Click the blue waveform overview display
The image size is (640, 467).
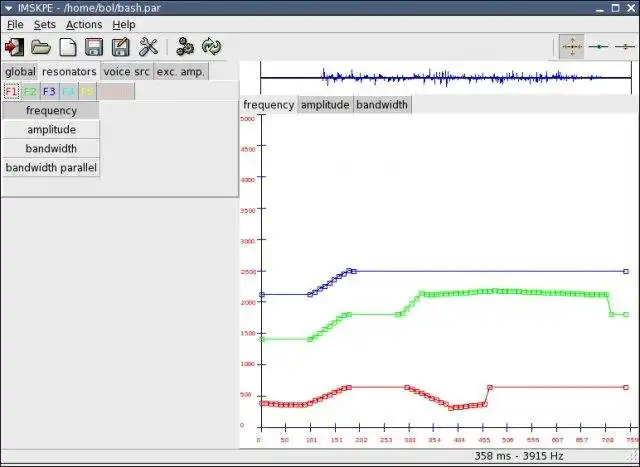446,78
